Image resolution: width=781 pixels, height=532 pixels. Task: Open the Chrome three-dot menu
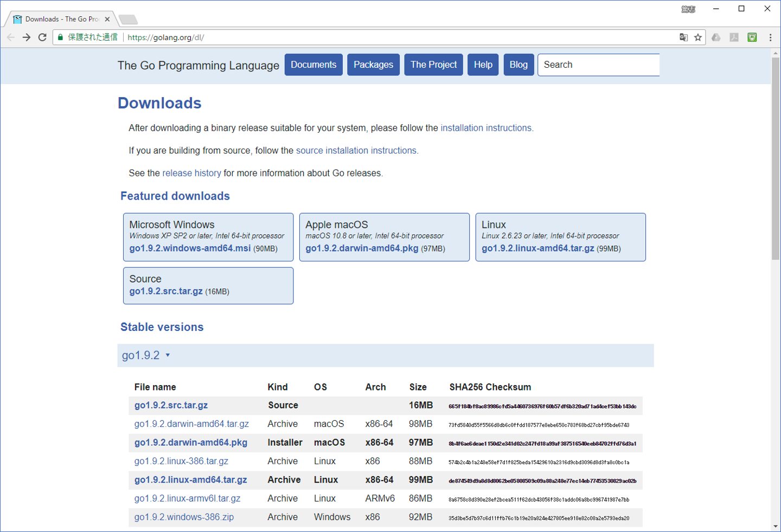pyautogui.click(x=770, y=37)
